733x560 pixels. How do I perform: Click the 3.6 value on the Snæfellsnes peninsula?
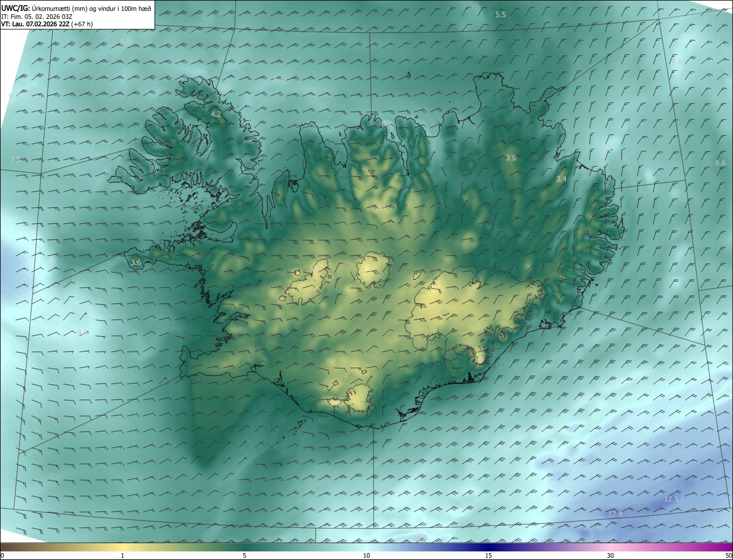[136, 263]
